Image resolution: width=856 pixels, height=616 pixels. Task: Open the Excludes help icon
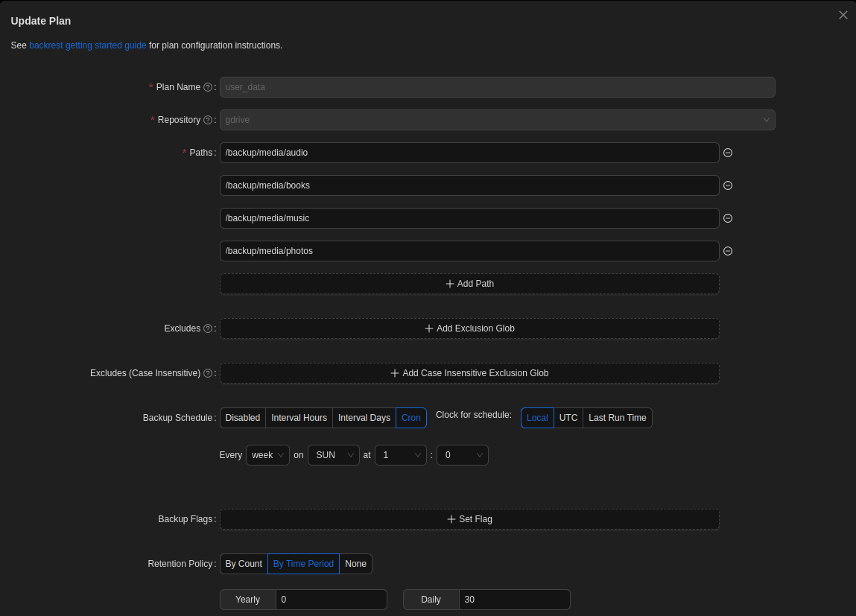click(x=208, y=328)
